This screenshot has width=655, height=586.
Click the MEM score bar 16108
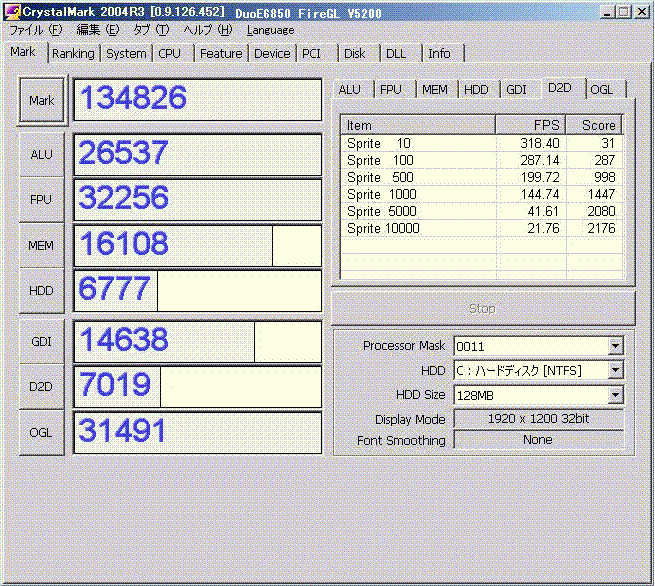pyautogui.click(x=198, y=245)
